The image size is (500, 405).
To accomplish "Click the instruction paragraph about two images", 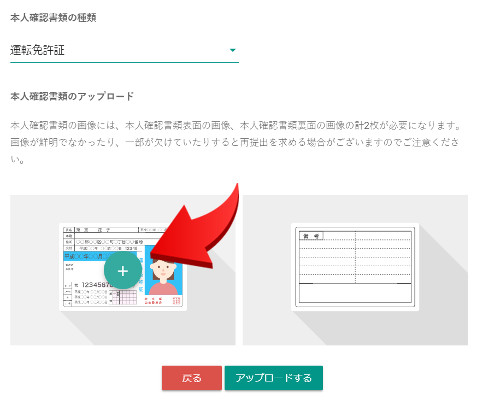I will tap(235, 142).
